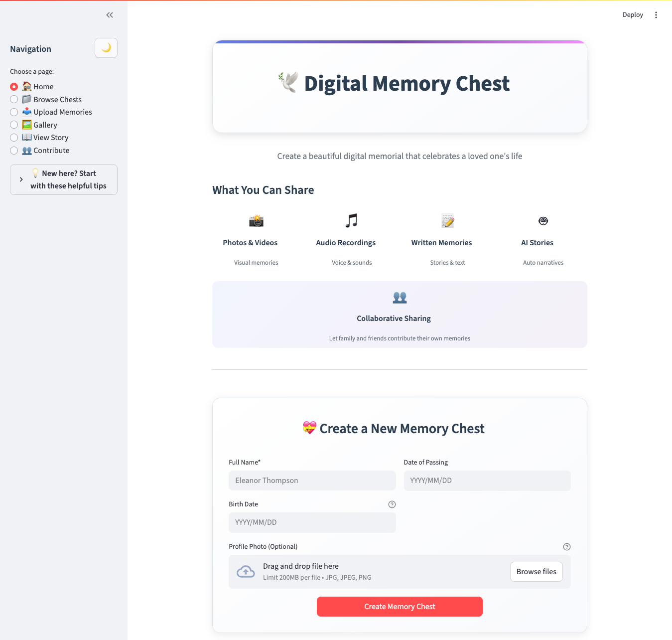Click the Full Name input field
The height and width of the screenshot is (640, 672).
[x=312, y=480]
